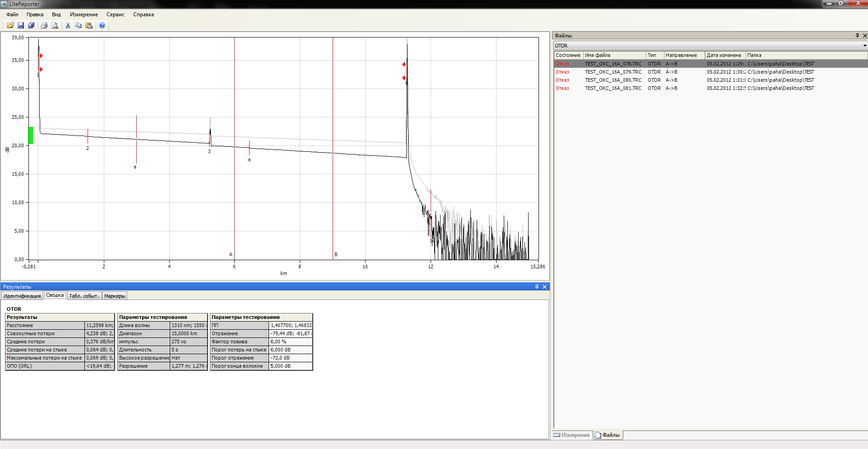Close the Результаты panel

(x=544, y=287)
